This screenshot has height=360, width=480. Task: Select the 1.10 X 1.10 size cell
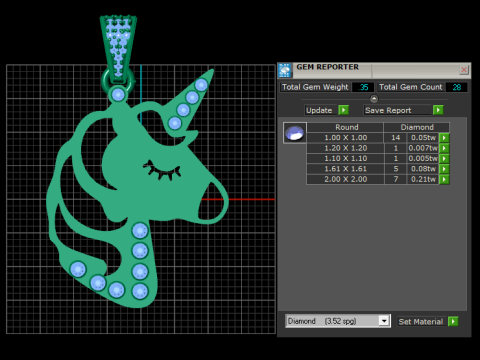(345, 158)
